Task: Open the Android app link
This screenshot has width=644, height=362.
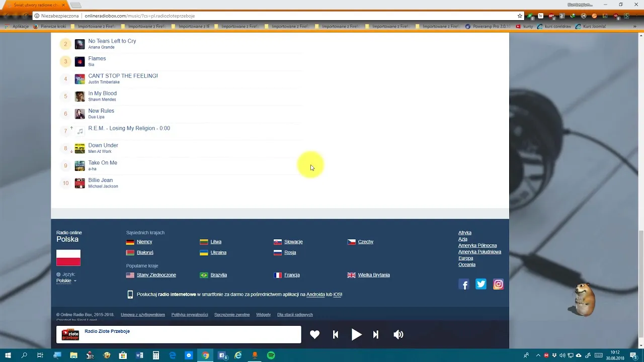Action: tap(315, 295)
